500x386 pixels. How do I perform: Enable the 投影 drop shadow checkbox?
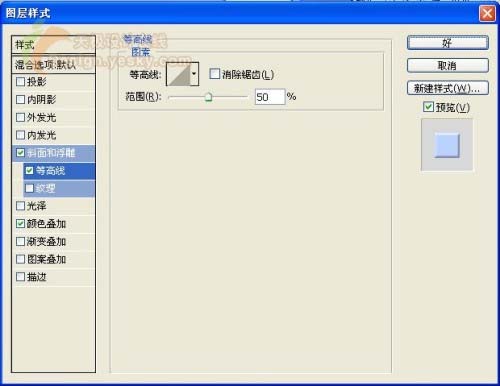[x=20, y=81]
